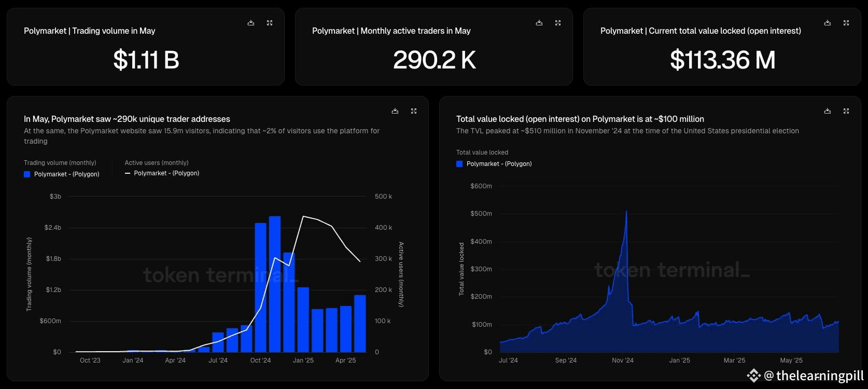Click the $113.36 M total value locked figure
The width and height of the screenshot is (868, 389).
(x=723, y=60)
